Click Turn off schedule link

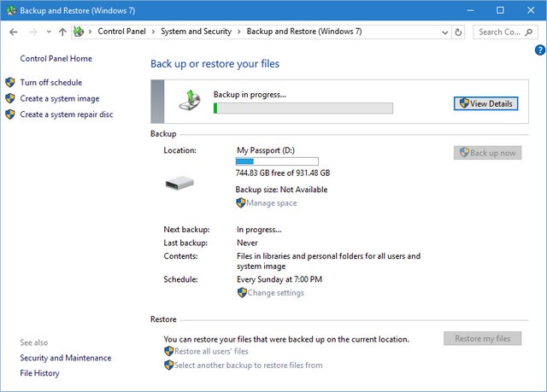(51, 83)
